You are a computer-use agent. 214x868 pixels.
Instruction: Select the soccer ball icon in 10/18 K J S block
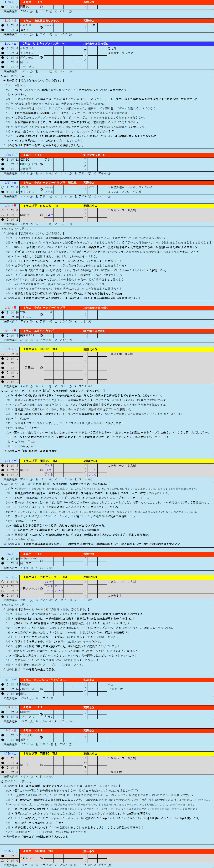[41, 164]
